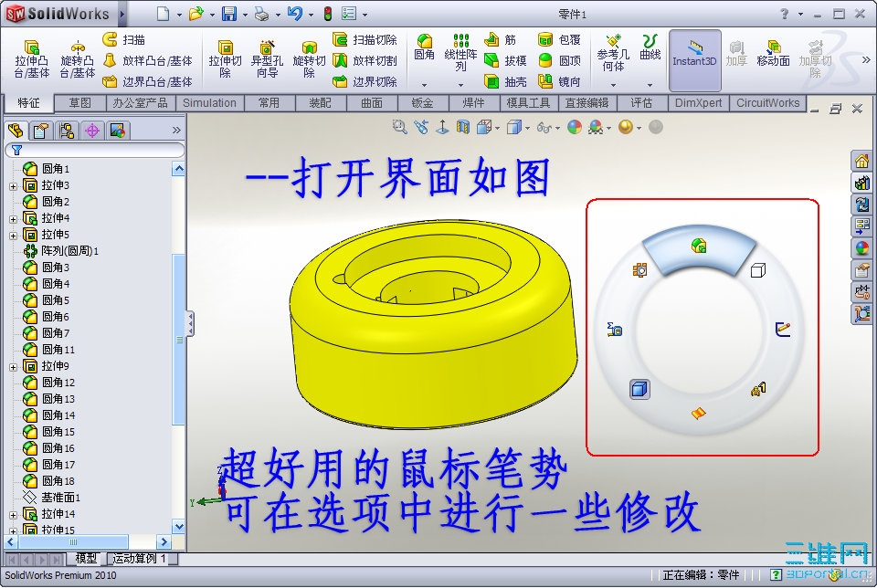Click the edit appearance color sphere icon

[x=575, y=128]
